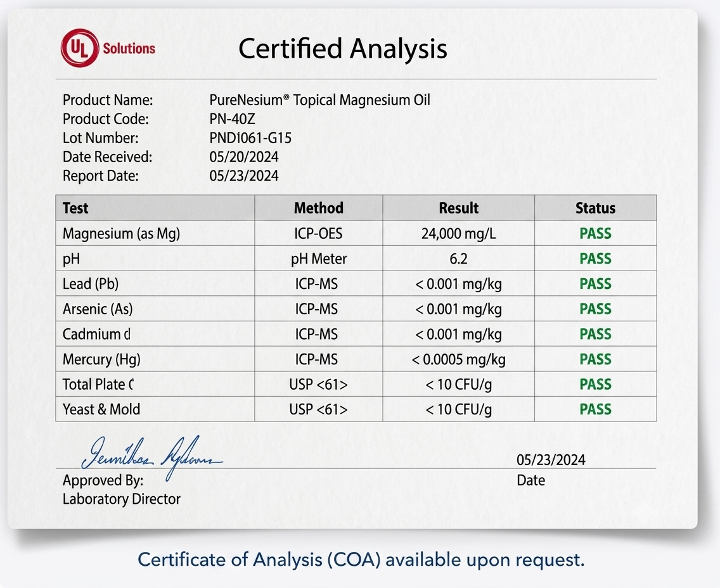Select the Arsenic (As) test cell
The height and width of the screenshot is (588, 720).
pos(155,309)
